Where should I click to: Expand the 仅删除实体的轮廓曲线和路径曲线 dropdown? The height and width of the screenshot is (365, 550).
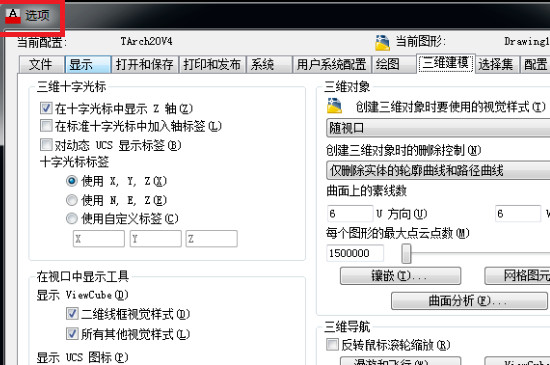click(x=438, y=170)
